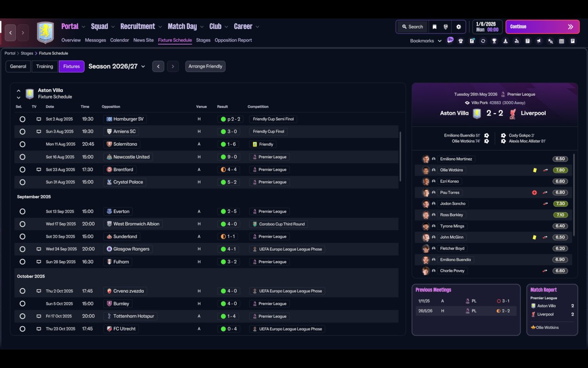Image resolution: width=588 pixels, height=368 pixels.
Task: Click Emiliano Martinez's player portrait
Action: (x=426, y=159)
